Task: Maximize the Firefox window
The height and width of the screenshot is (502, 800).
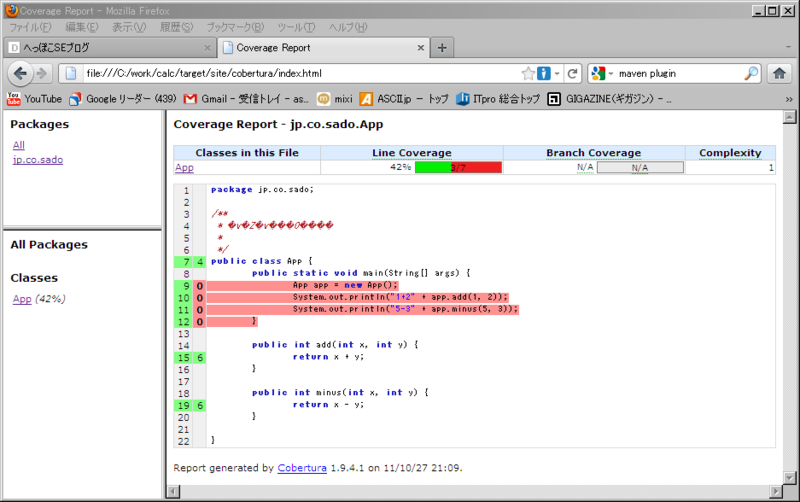Action: click(x=772, y=10)
